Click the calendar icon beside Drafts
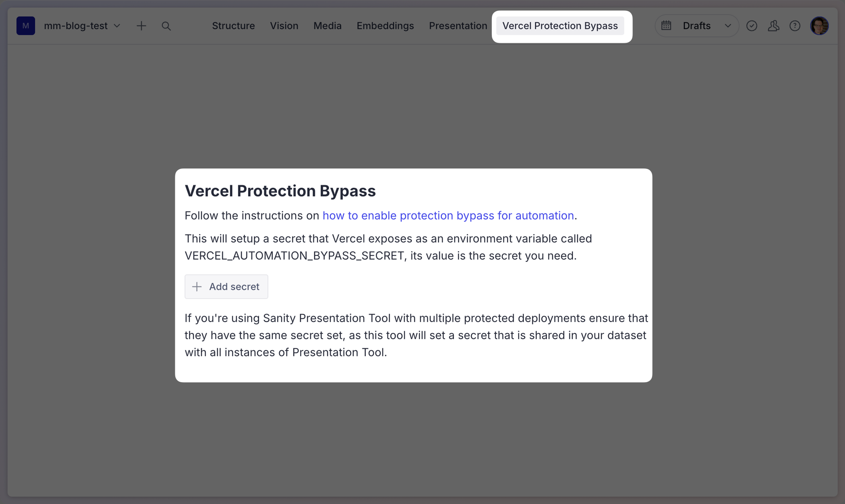Screen dimensions: 845x504 pos(666,26)
